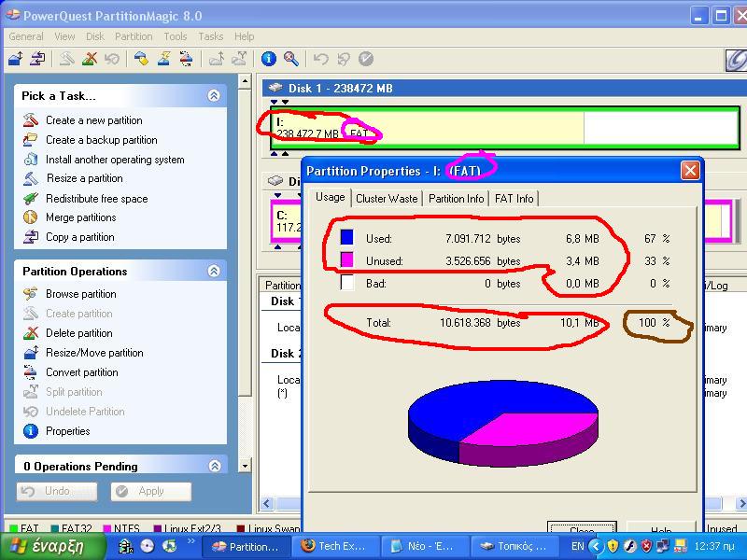Click the Undo last change toolbar icon
747x560 pixels.
click(320, 59)
